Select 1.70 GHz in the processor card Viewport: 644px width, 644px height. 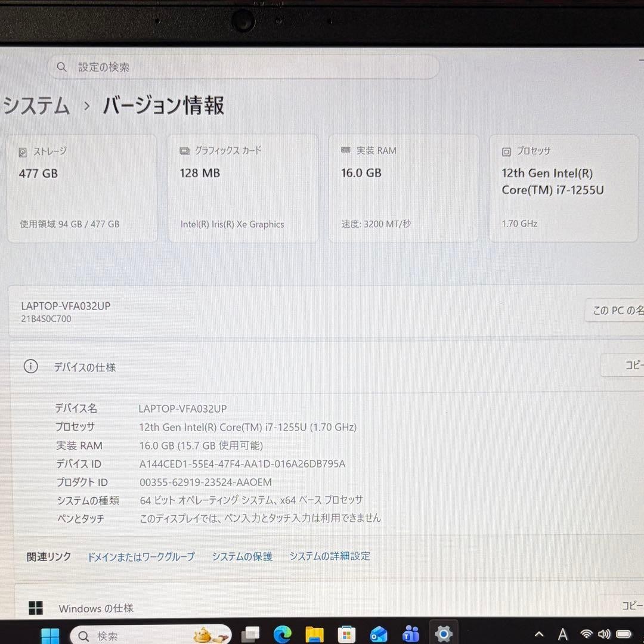pyautogui.click(x=519, y=224)
